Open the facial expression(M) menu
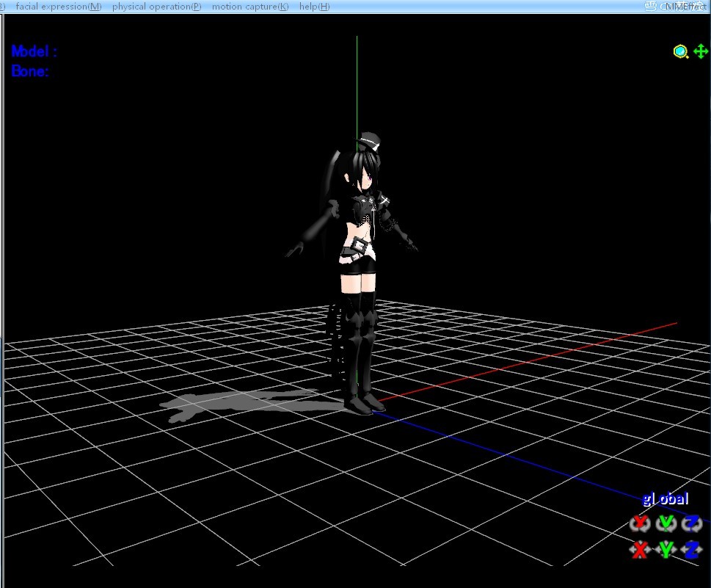The image size is (711, 588). (x=59, y=7)
